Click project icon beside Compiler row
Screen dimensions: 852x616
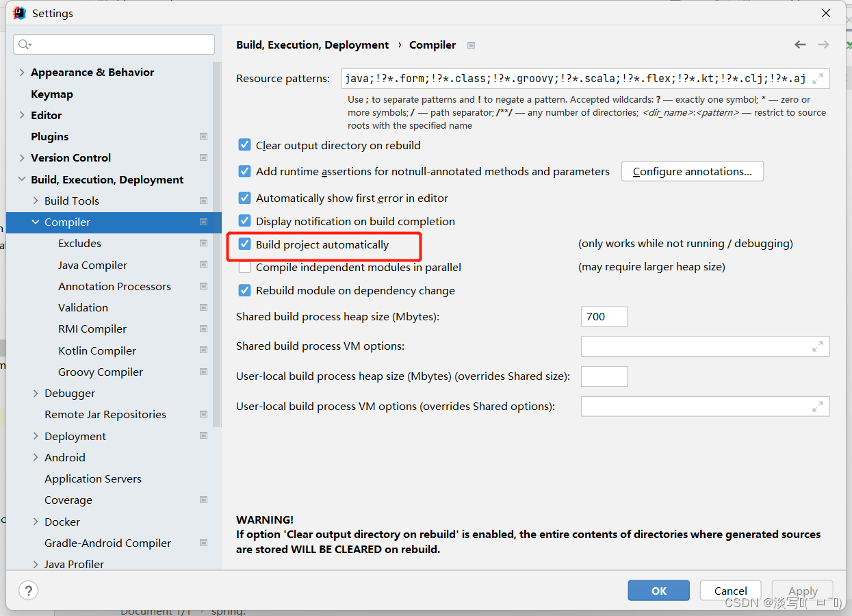(203, 222)
